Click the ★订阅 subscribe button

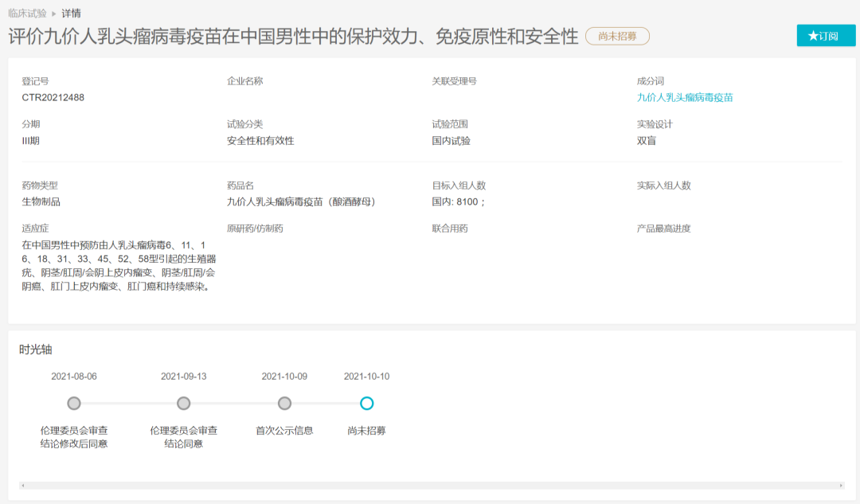[826, 36]
